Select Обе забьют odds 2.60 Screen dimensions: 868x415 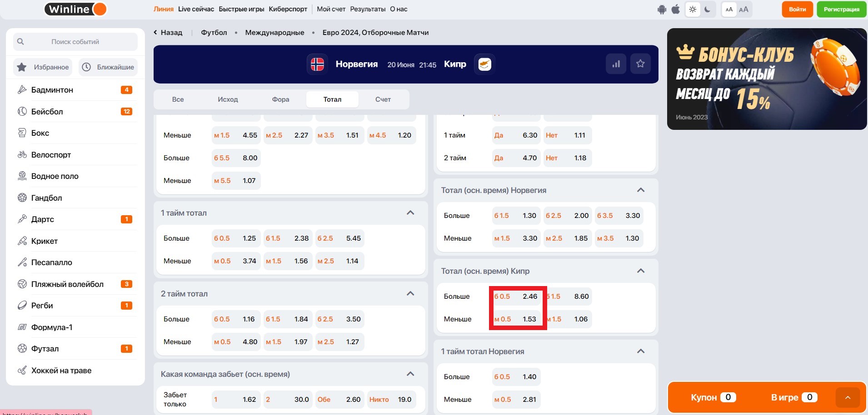pyautogui.click(x=339, y=400)
